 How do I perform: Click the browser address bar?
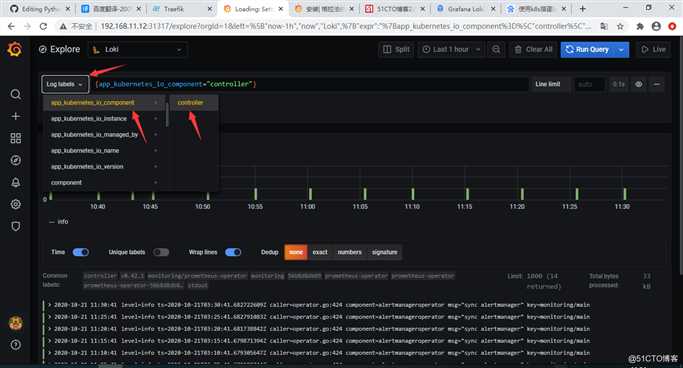(x=345, y=27)
